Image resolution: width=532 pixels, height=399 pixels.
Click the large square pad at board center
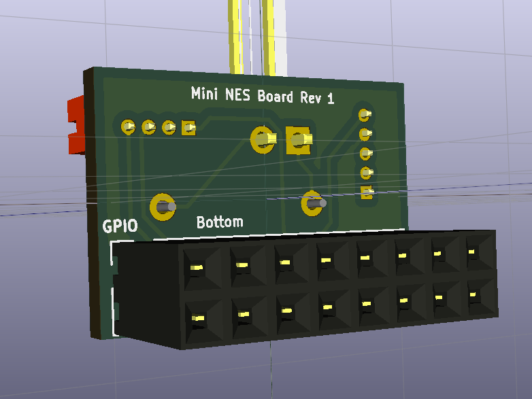(299, 140)
